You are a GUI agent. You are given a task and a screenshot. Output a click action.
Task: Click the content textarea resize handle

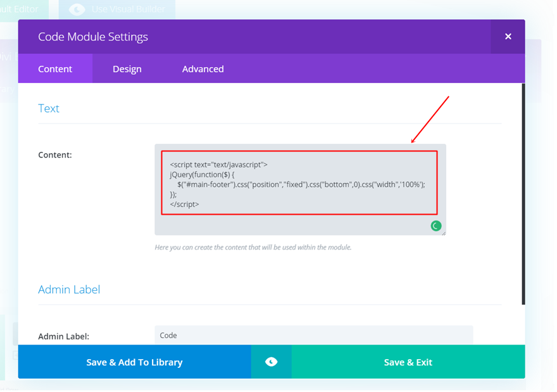pos(443,232)
